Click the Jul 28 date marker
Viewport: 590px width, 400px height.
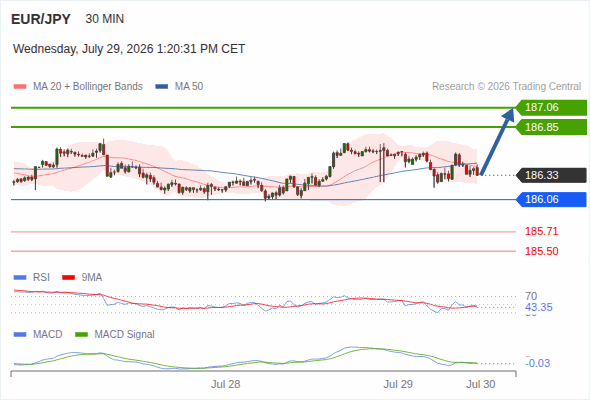tap(225, 384)
